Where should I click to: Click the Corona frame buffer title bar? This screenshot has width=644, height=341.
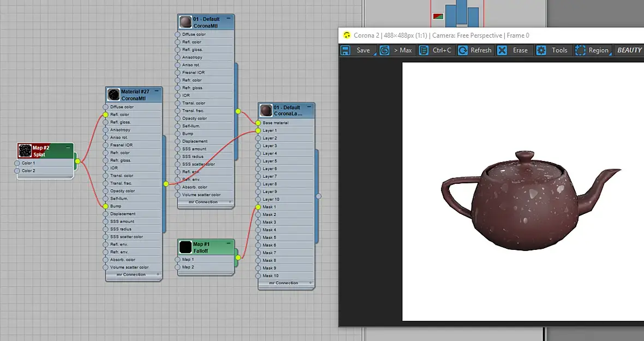tap(491, 35)
